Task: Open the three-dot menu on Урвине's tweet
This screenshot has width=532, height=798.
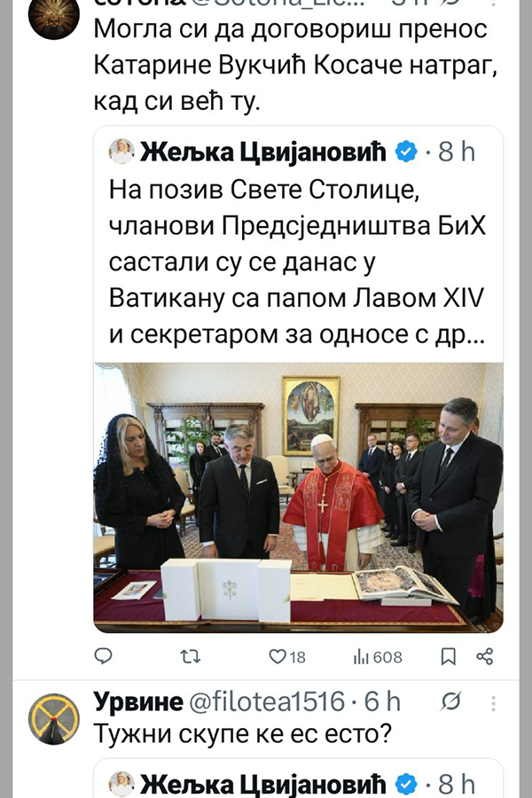Action: click(x=493, y=703)
